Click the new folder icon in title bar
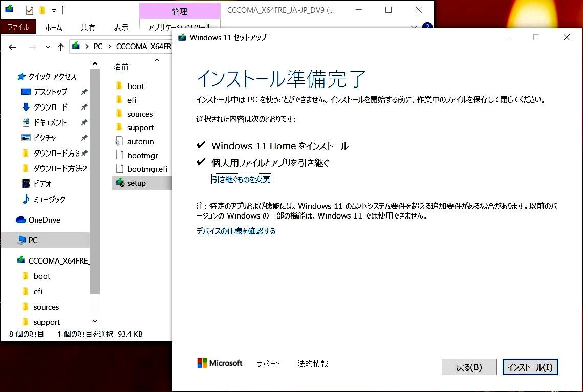 point(42,10)
